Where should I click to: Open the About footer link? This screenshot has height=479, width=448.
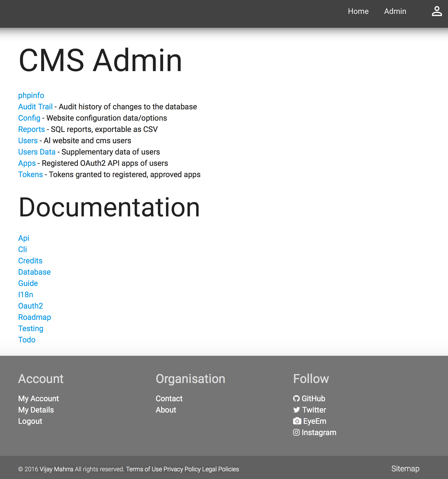tap(166, 410)
